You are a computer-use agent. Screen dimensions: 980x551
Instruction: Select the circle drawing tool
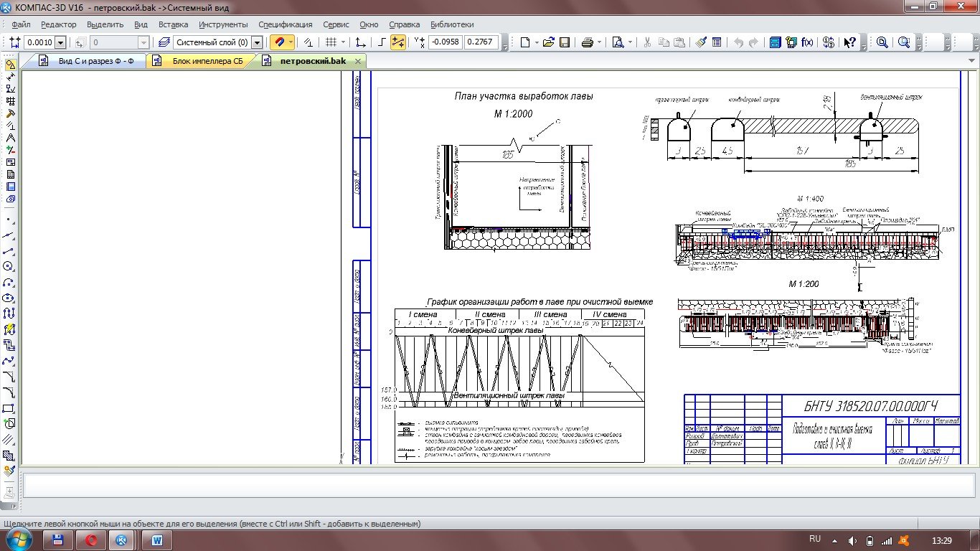click(9, 267)
